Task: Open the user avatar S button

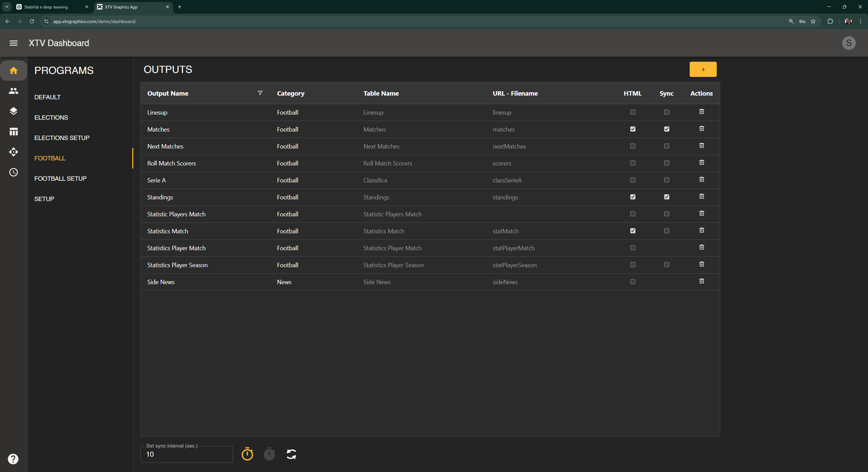Action: point(849,43)
